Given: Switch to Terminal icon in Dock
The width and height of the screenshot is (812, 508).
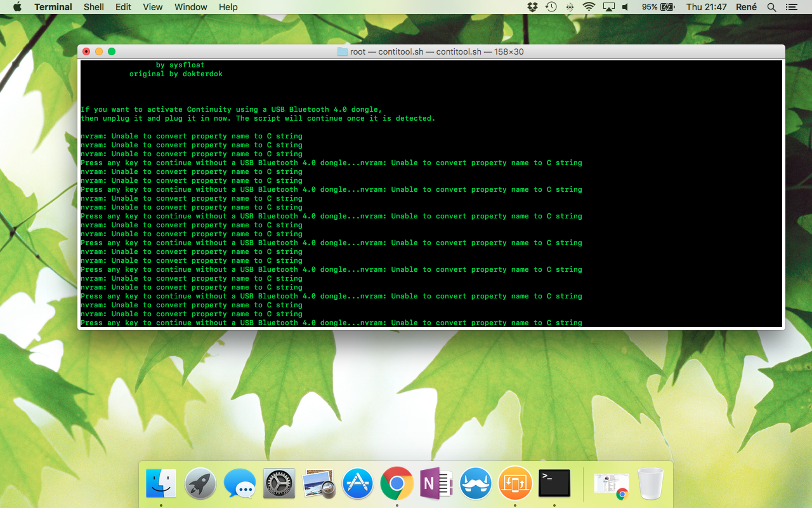Looking at the screenshot, I should click(554, 484).
